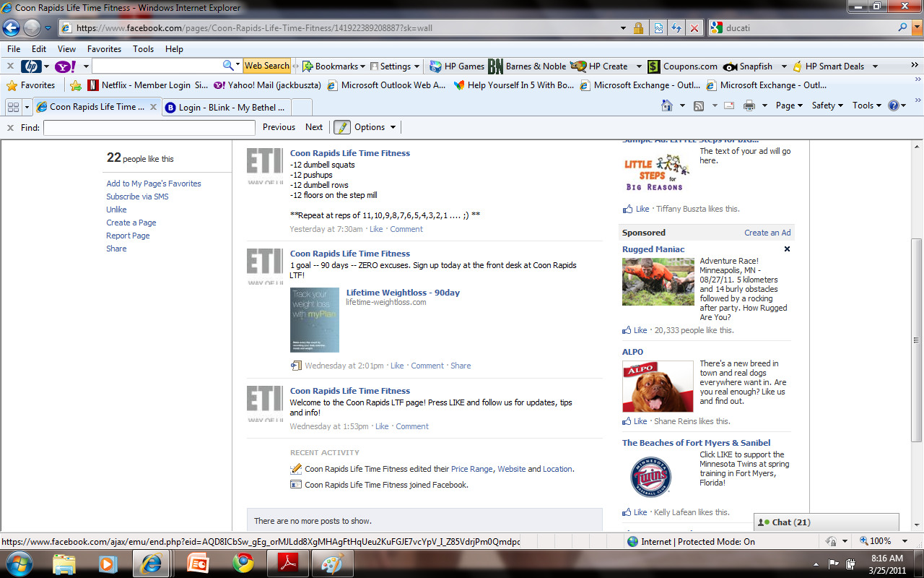
Task: Open the File menu
Action: [14, 49]
